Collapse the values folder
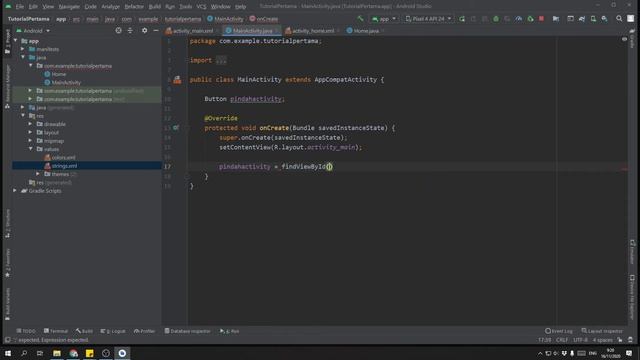 tap(31, 149)
